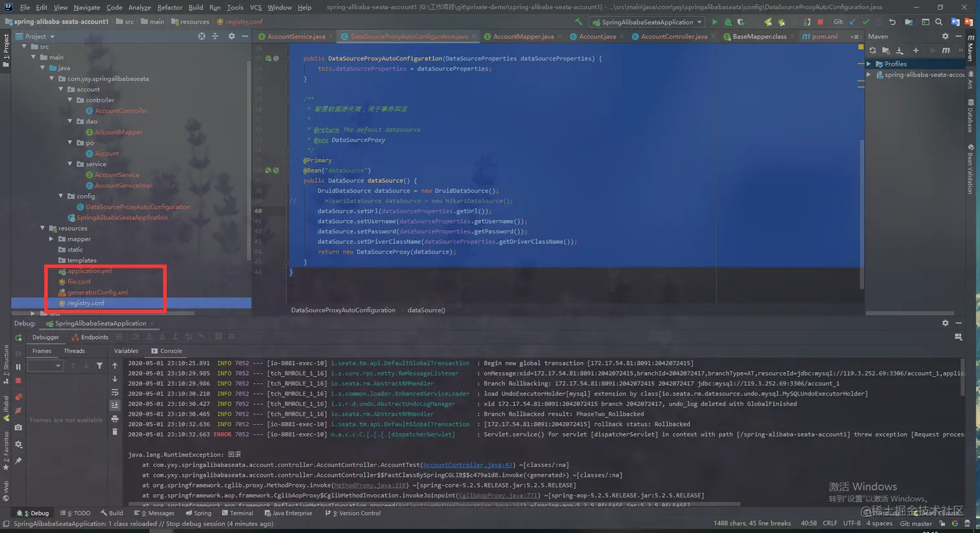Screen dimensions: 980x533
Task: Click the UTF-8 encoding in status bar
Action: [x=852, y=524]
